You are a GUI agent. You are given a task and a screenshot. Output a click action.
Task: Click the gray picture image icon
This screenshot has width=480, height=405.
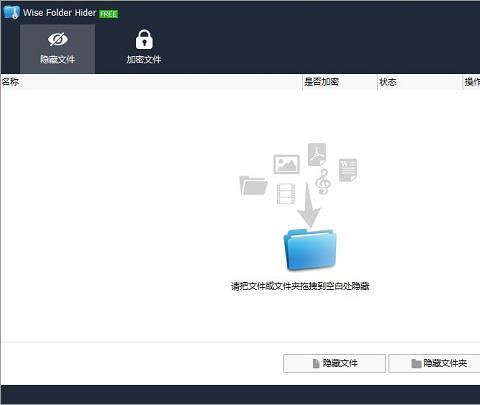point(286,164)
